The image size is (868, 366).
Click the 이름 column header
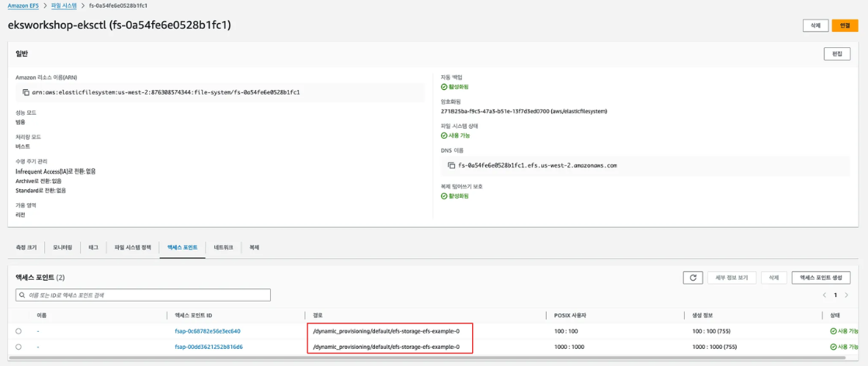pos(41,315)
